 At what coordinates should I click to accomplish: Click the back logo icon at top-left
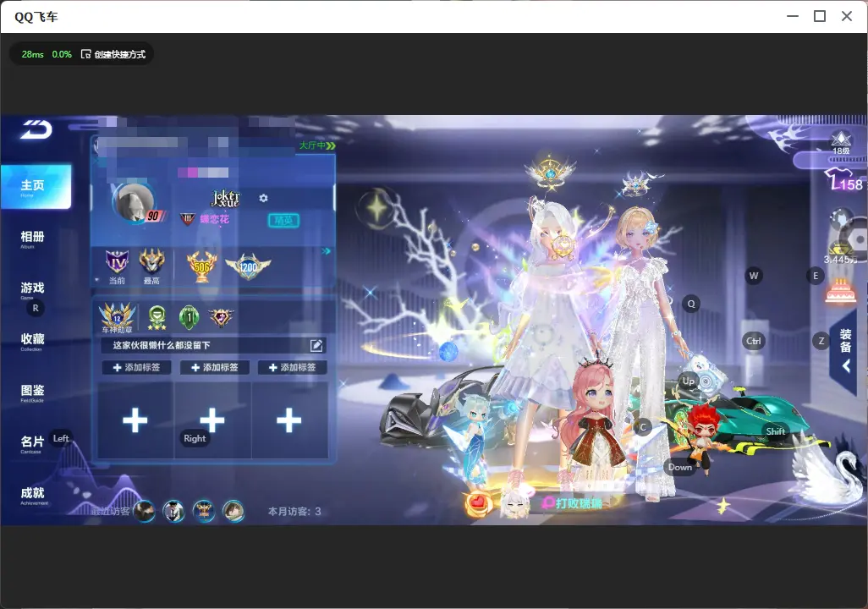[36, 129]
